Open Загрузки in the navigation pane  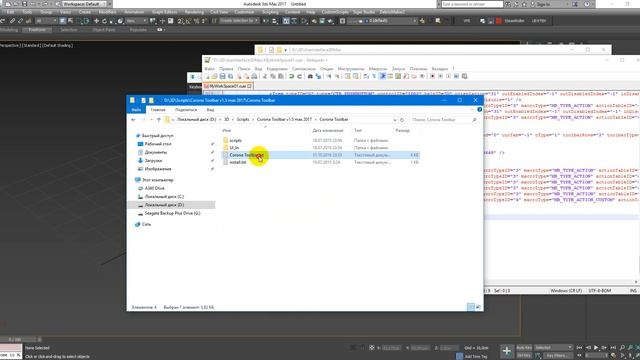click(153, 161)
